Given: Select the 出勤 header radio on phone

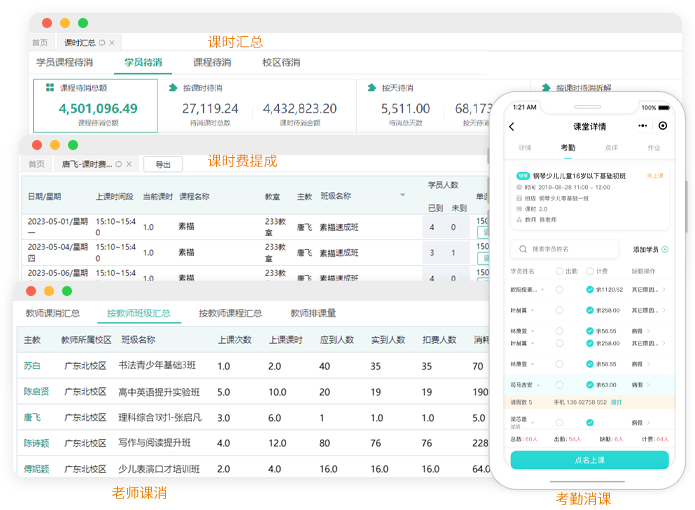Looking at the screenshot, I should [559, 271].
